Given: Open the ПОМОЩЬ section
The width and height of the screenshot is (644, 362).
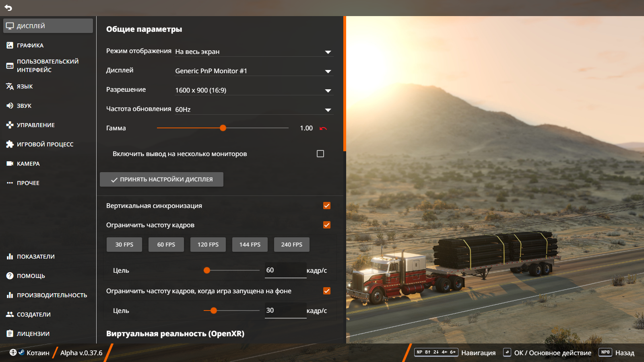Looking at the screenshot, I should pos(48,276).
